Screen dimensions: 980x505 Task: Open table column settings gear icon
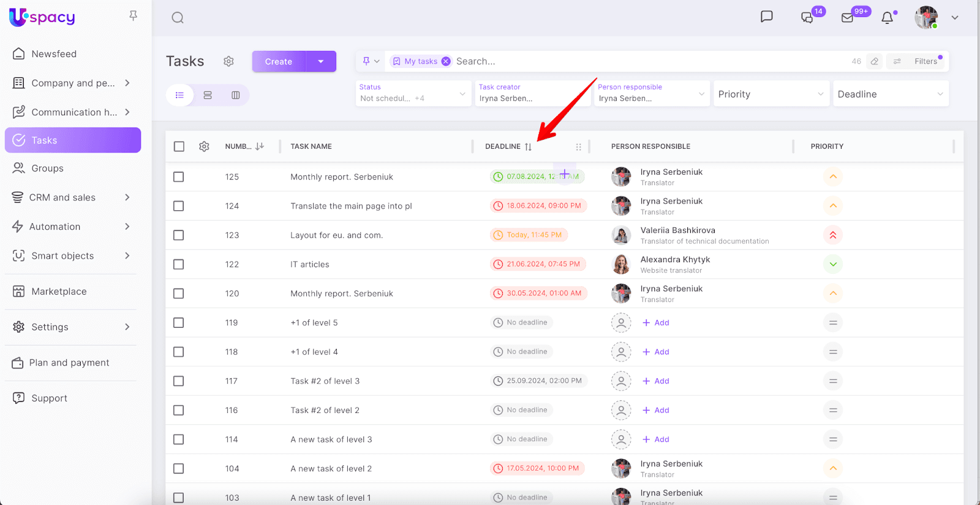click(204, 146)
